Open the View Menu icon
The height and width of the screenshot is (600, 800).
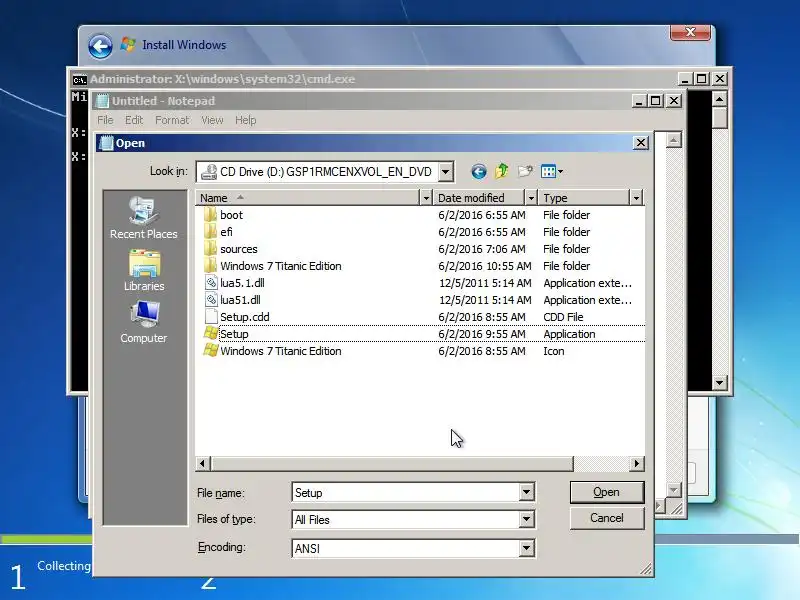[x=552, y=171]
